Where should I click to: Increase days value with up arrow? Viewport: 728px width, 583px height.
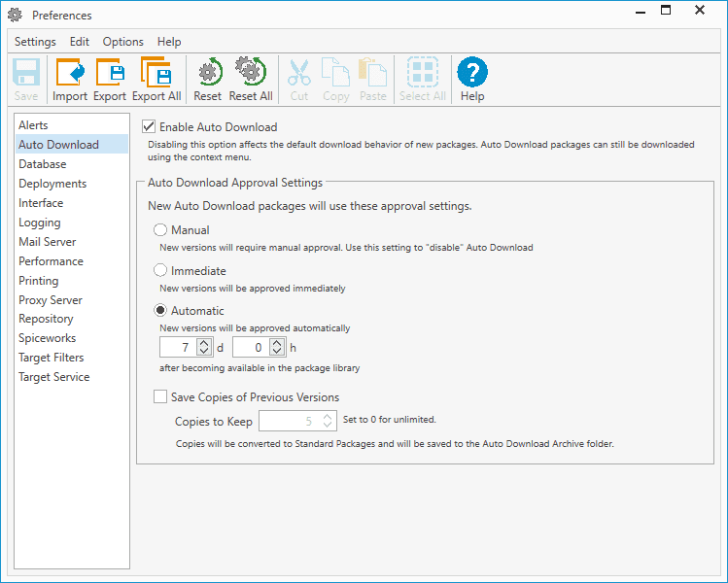point(204,343)
